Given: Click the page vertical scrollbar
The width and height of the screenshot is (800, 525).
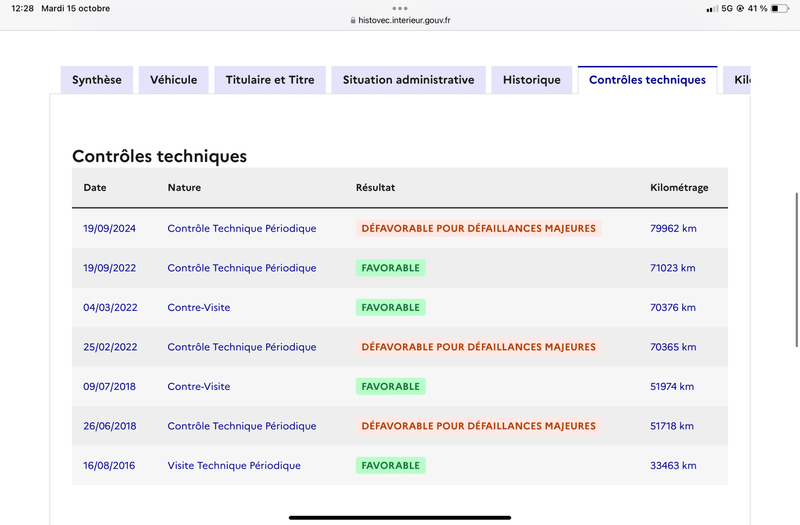Looking at the screenshot, I should pos(796,270).
